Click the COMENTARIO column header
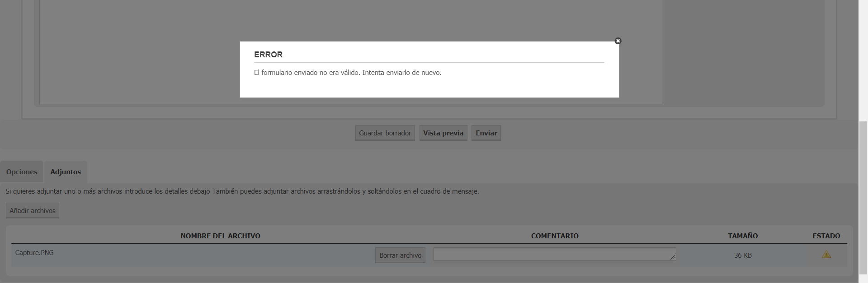This screenshot has width=868, height=283. coord(555,236)
